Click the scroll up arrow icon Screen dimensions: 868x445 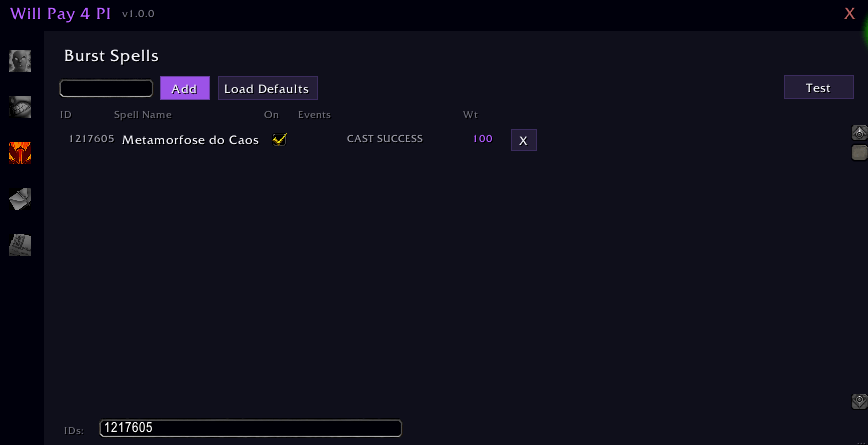tap(859, 132)
